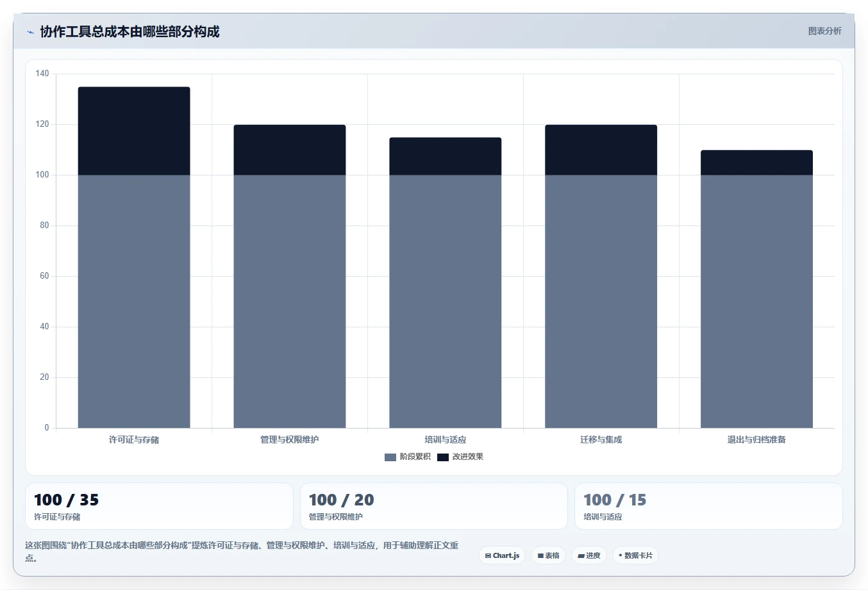Click the dark top segment of 许可证与存储 bar

[x=134, y=131]
